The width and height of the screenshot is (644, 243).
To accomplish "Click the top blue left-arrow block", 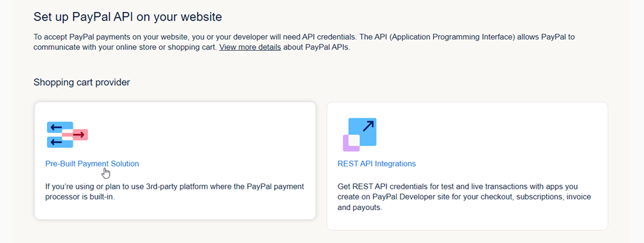I will pos(60,127).
